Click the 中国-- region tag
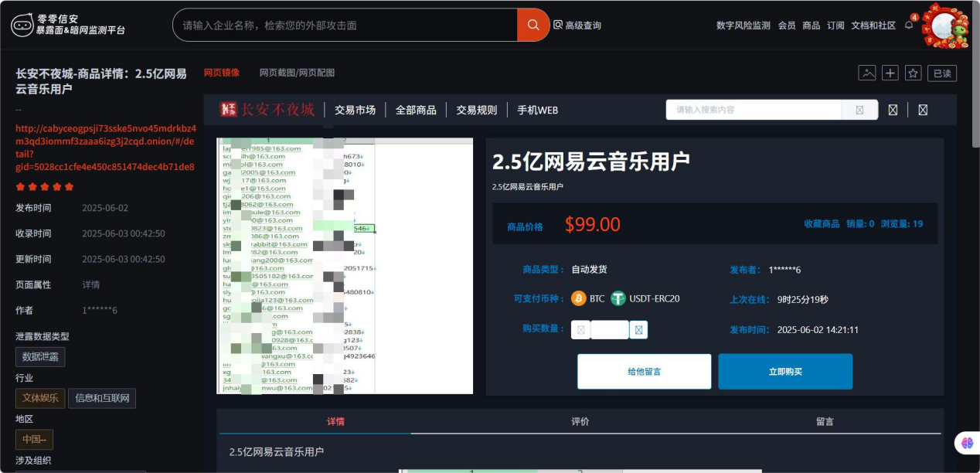This screenshot has width=980, height=473. (x=34, y=440)
